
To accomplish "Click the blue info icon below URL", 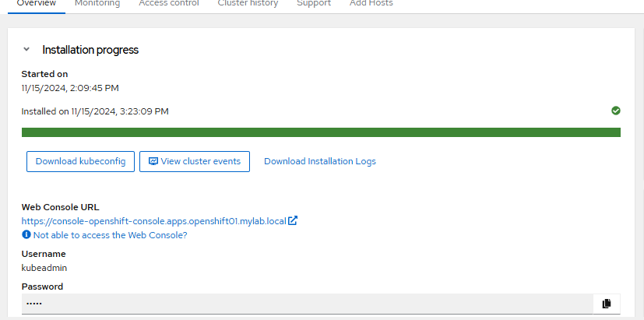I will tap(26, 234).
